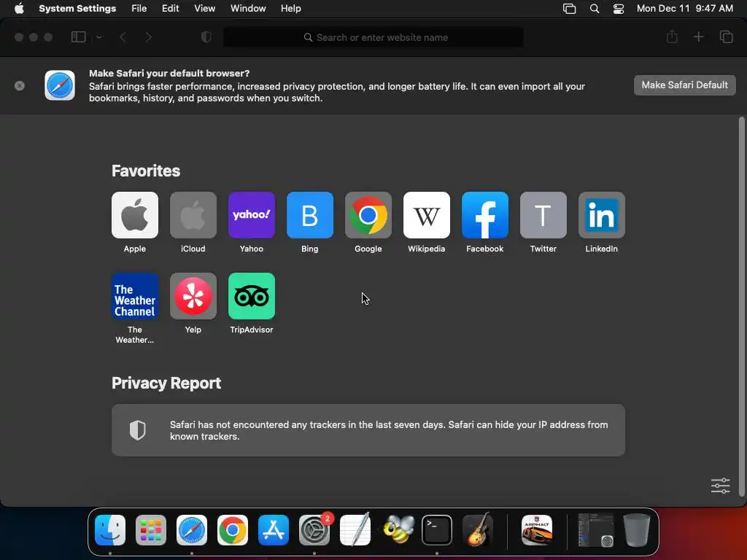Open Spotlight search in menu bar
This screenshot has width=747, height=560.
pos(594,9)
